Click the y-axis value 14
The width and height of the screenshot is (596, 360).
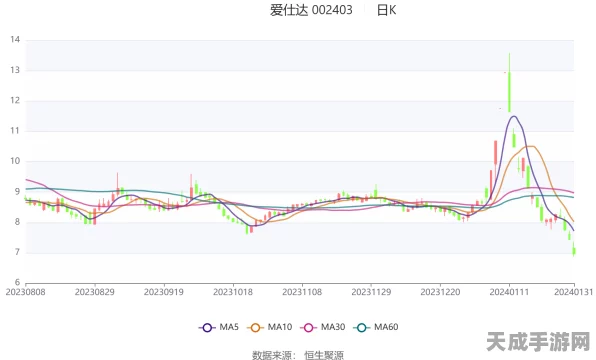pos(15,40)
